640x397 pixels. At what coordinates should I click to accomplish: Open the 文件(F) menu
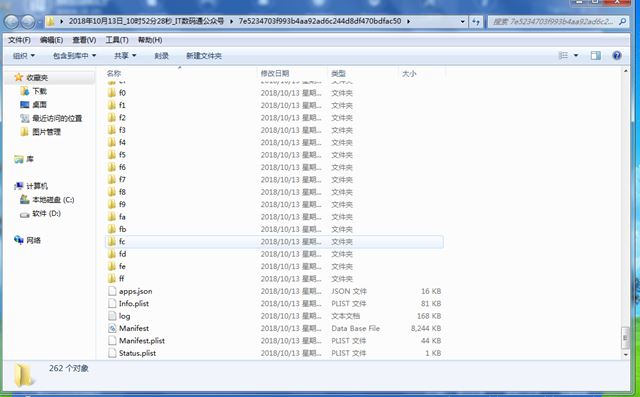pyautogui.click(x=19, y=40)
